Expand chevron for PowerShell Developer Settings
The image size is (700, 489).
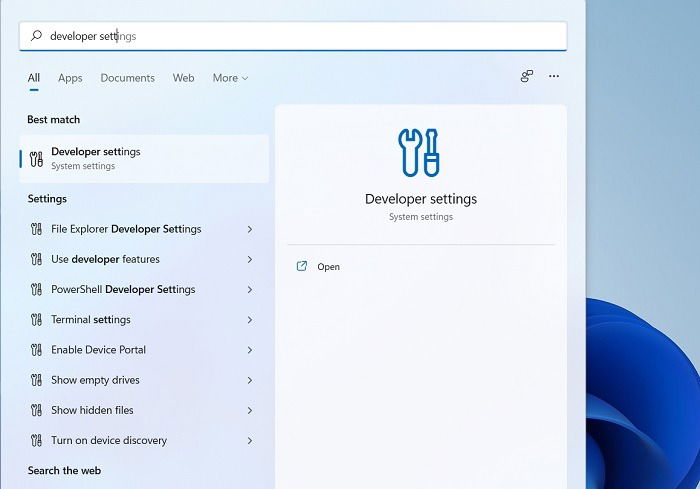click(250, 290)
